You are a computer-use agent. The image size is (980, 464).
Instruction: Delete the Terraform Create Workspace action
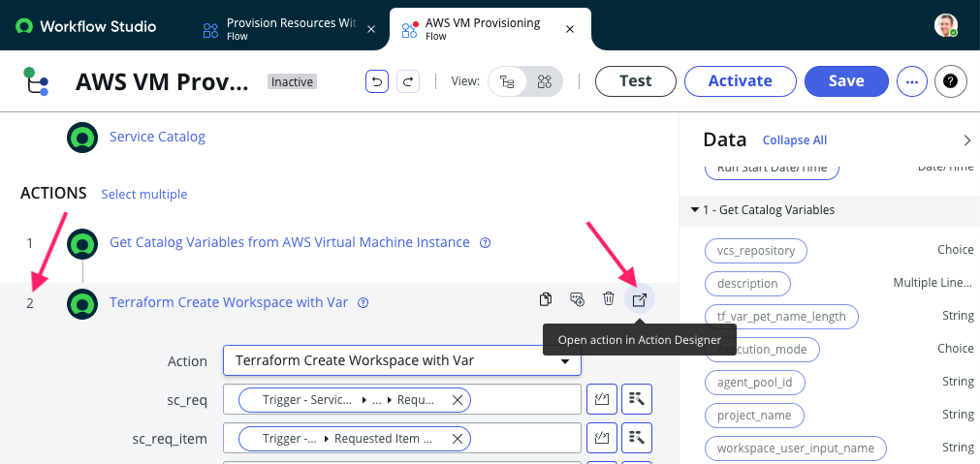[x=608, y=299]
